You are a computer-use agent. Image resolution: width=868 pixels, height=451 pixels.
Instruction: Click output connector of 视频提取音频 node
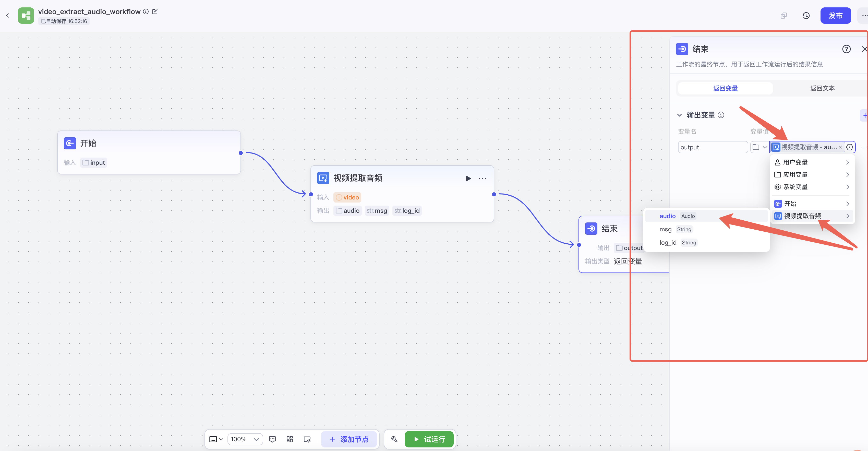(x=494, y=194)
